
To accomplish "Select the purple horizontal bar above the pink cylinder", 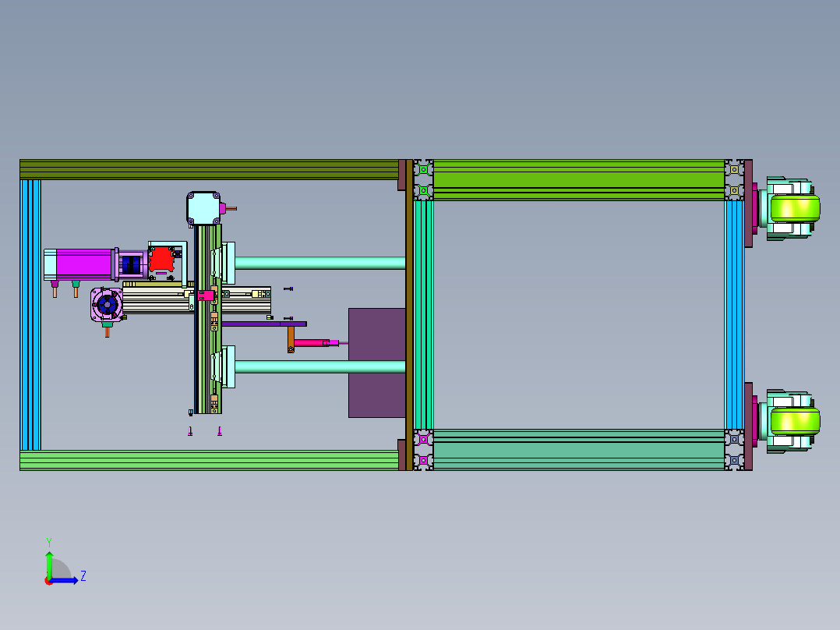I will click(263, 324).
